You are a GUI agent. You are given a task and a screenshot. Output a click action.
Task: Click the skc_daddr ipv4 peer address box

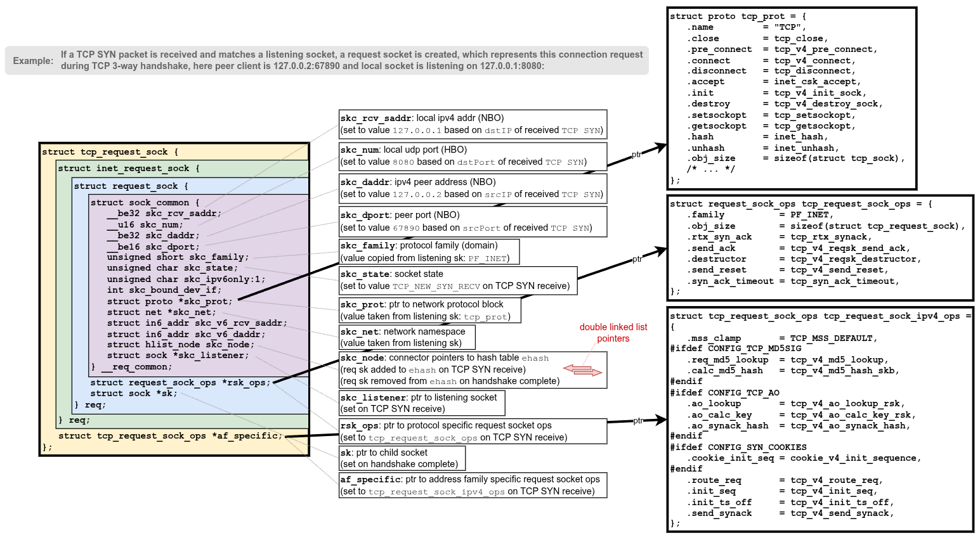pyautogui.click(x=473, y=188)
